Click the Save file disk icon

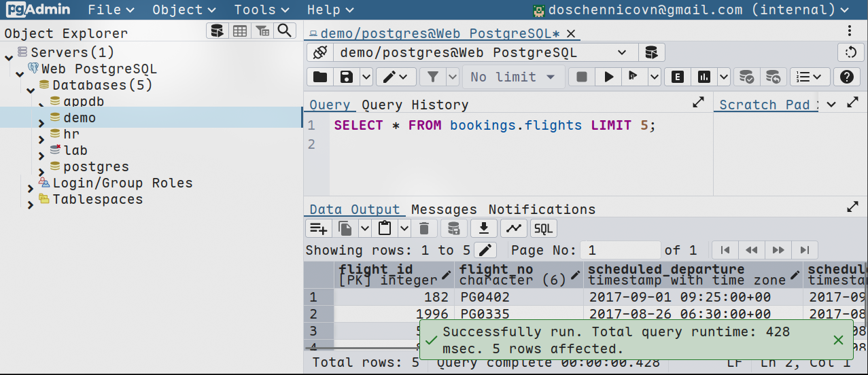[347, 77]
